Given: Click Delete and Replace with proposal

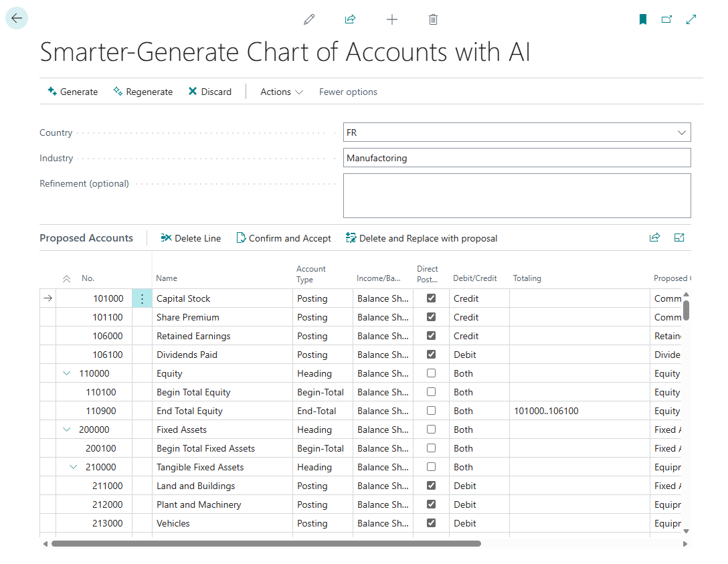Looking at the screenshot, I should click(x=422, y=238).
